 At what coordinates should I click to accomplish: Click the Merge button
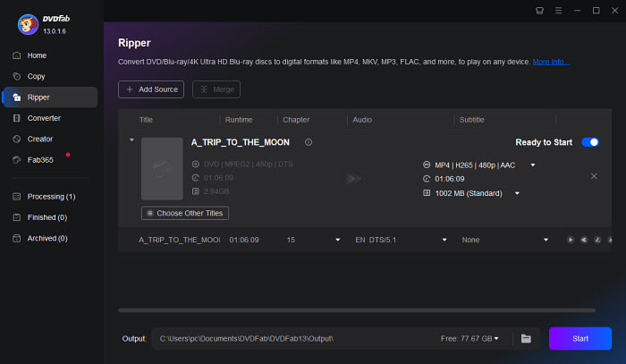(216, 89)
